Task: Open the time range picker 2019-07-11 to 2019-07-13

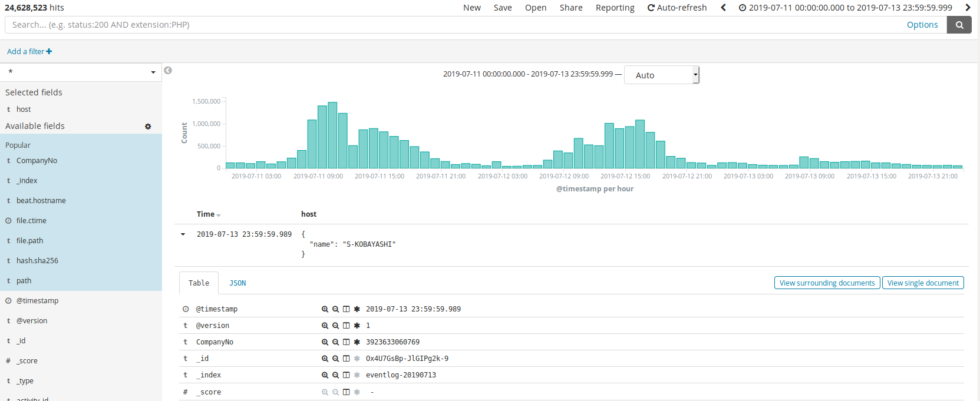Action: click(x=846, y=8)
